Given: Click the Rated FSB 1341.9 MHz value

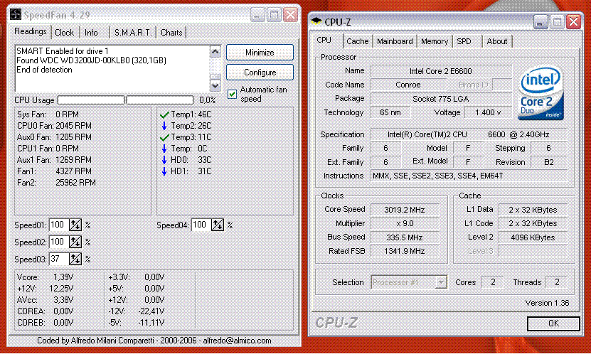Looking at the screenshot, I should pos(405,251).
